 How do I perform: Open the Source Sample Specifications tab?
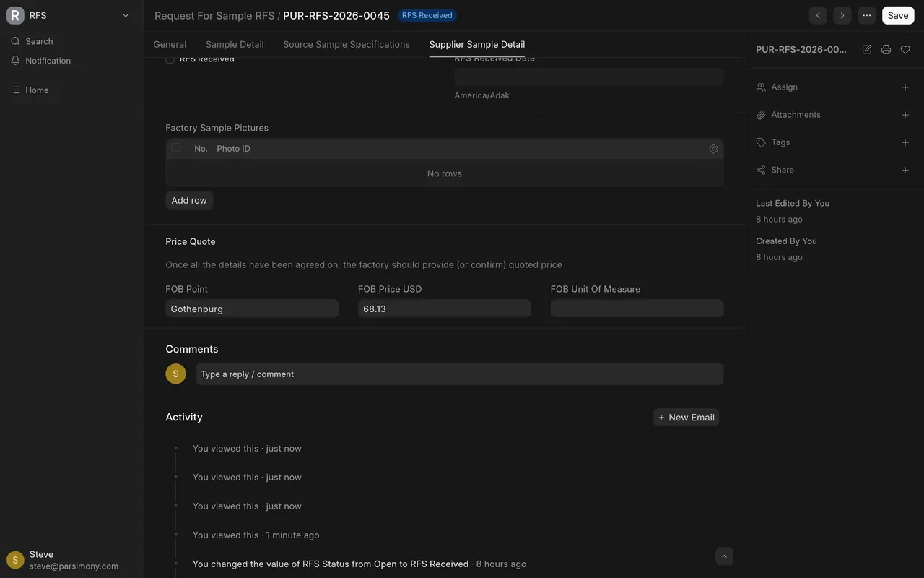pyautogui.click(x=346, y=44)
